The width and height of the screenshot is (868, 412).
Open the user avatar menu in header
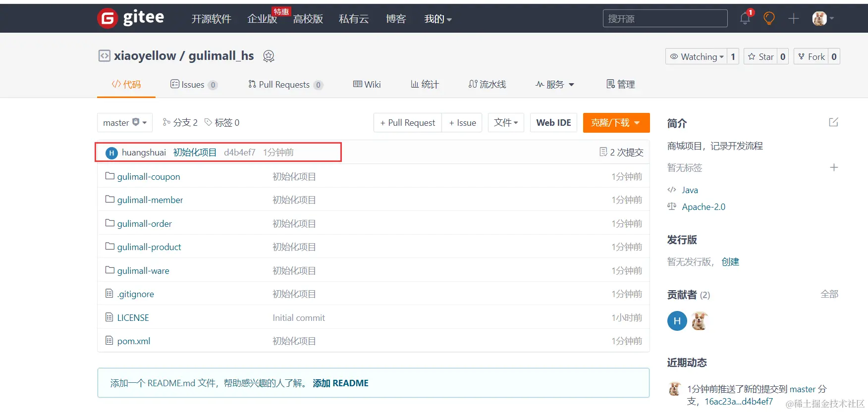(823, 19)
